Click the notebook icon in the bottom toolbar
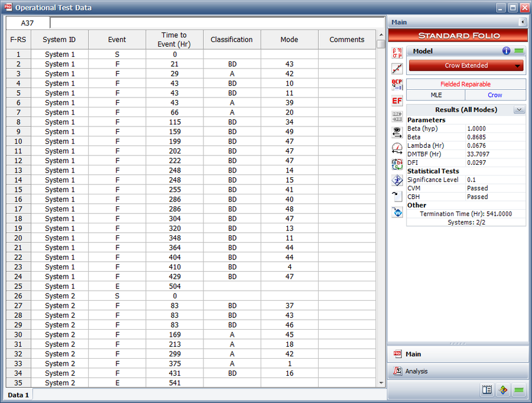The width and height of the screenshot is (532, 403). [x=487, y=390]
